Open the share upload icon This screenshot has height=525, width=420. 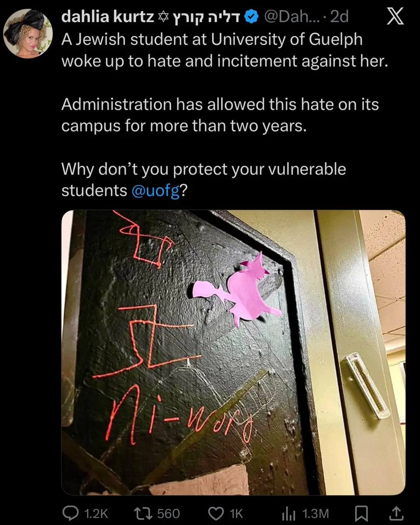(x=396, y=513)
